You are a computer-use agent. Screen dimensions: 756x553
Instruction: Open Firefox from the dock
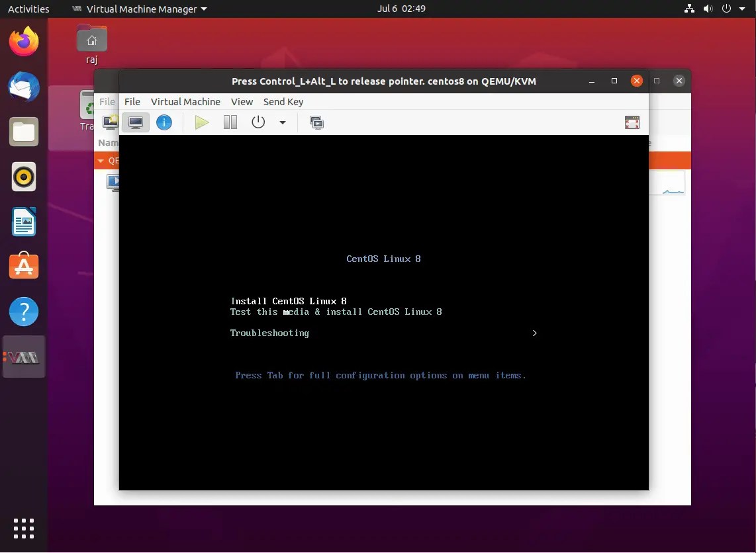(24, 41)
